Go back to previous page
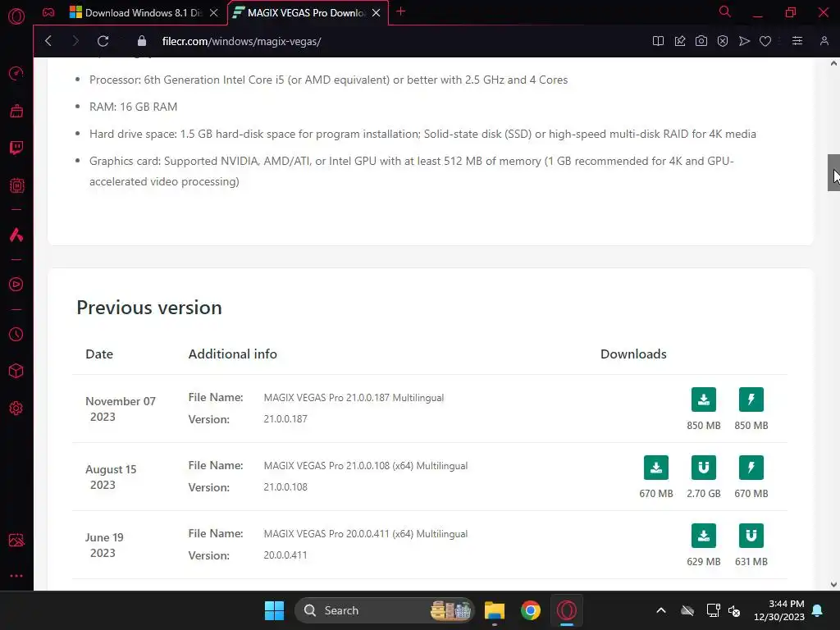840x630 pixels. [x=48, y=41]
